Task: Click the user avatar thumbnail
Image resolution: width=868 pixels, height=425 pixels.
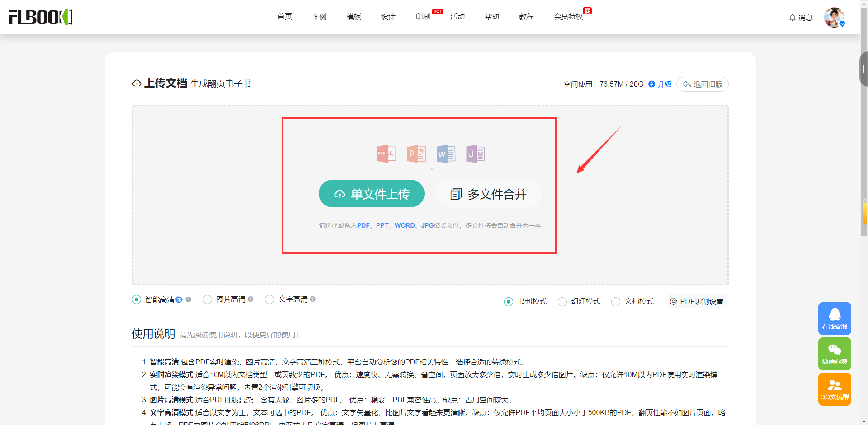Action: point(835,17)
